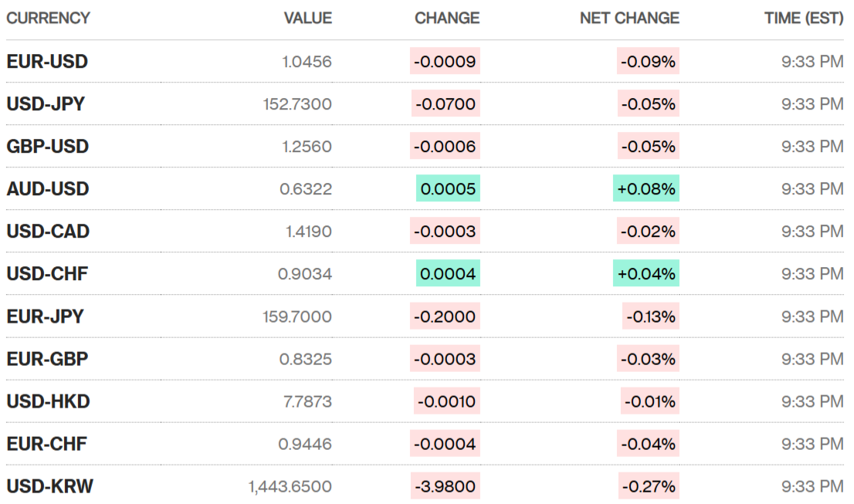Open the USD-KRW currency pair link
This screenshot has height=504, width=854.
click(x=50, y=486)
